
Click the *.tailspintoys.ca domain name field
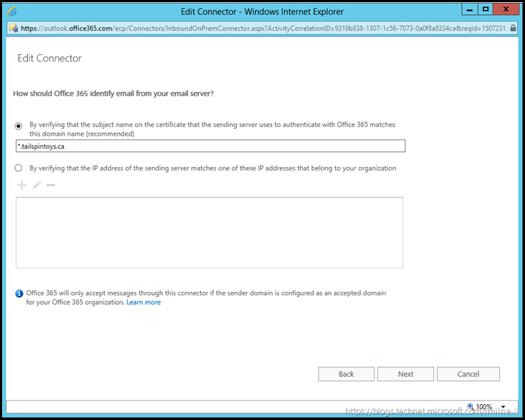[210, 146]
